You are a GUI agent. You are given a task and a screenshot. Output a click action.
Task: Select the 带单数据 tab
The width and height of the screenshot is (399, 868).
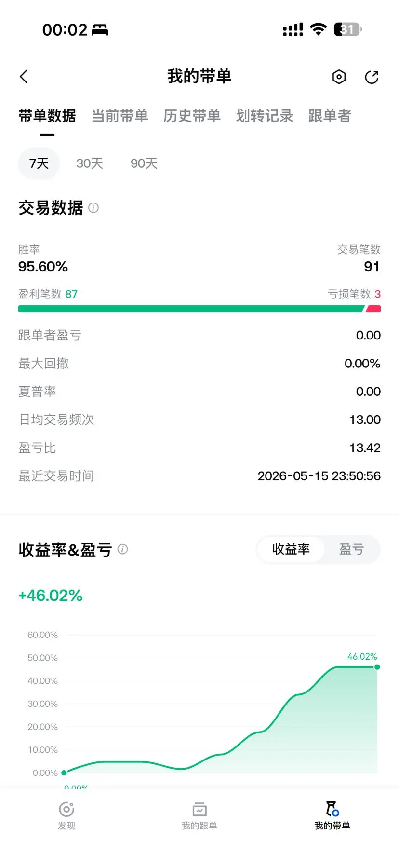47,116
